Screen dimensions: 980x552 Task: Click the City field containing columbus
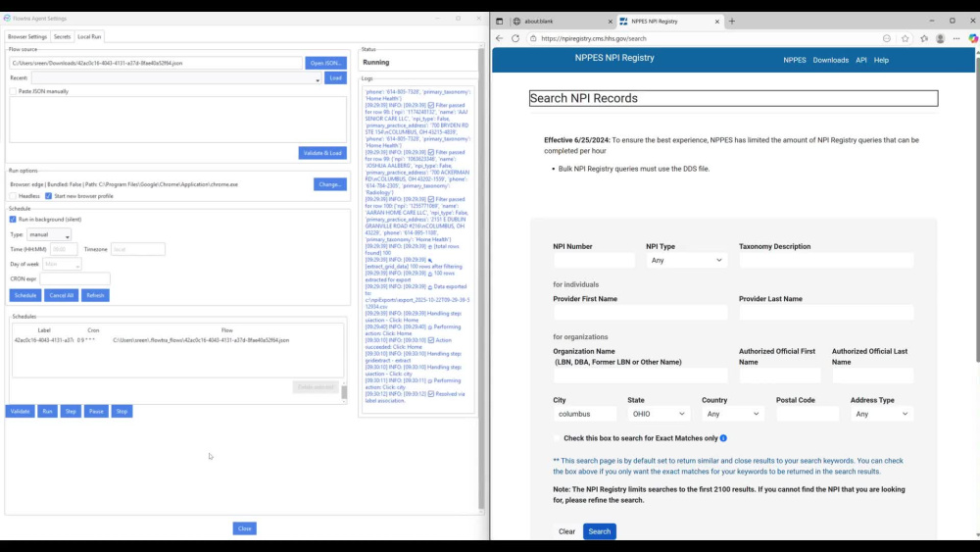584,414
